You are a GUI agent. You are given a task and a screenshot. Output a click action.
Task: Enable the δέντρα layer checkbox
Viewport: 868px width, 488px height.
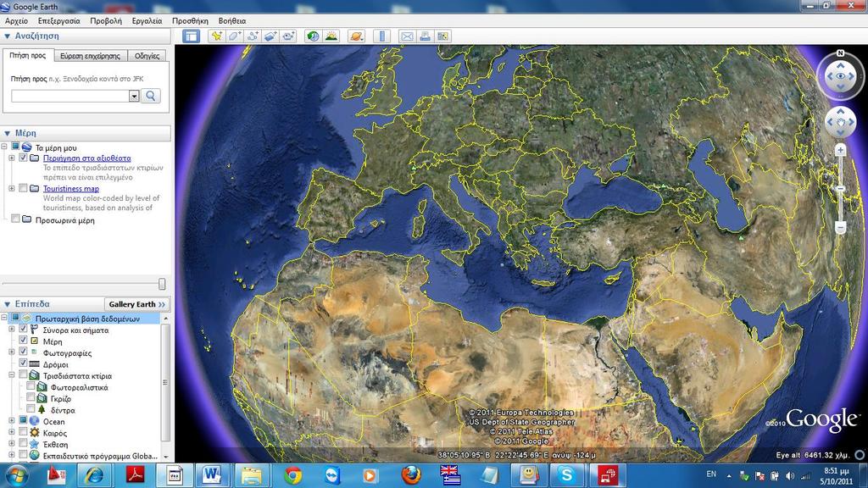pyautogui.click(x=31, y=409)
